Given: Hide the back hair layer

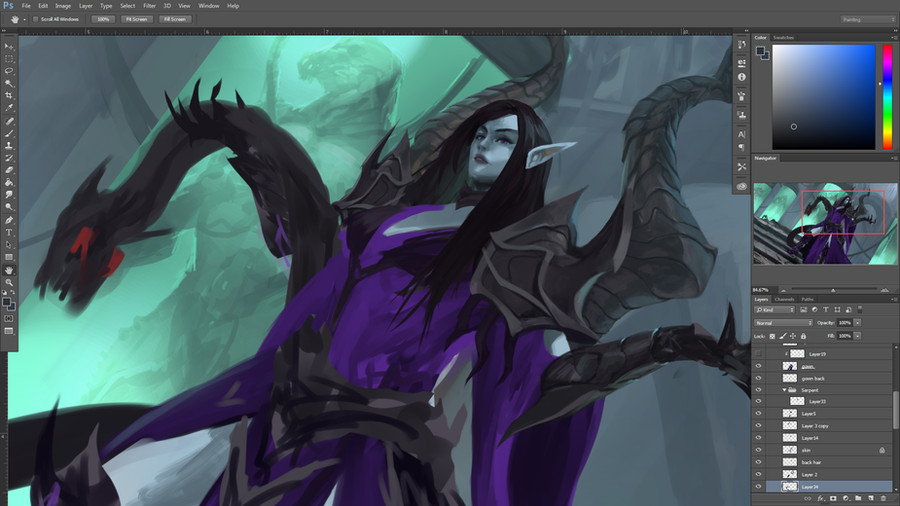Looking at the screenshot, I should click(x=758, y=462).
